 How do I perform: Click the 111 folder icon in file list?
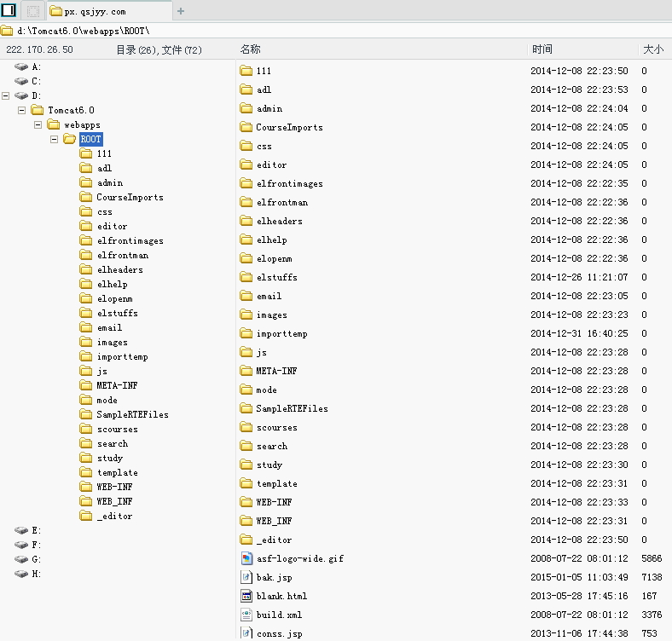click(246, 71)
